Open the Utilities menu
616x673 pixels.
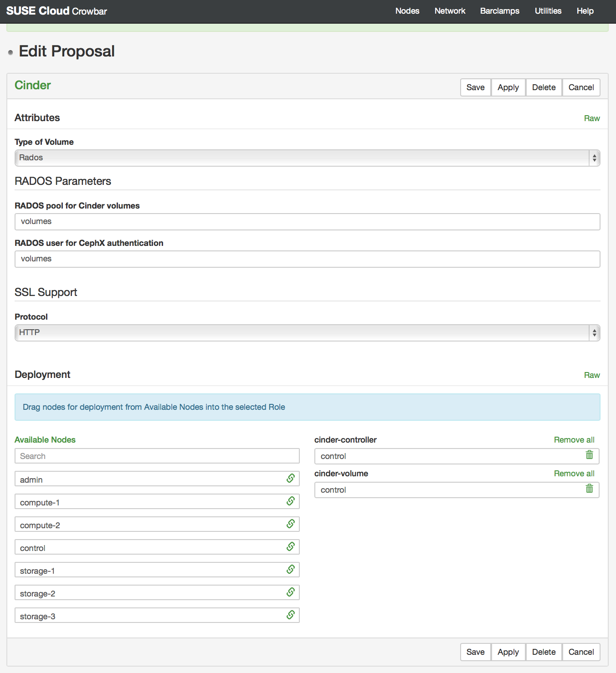tap(548, 11)
